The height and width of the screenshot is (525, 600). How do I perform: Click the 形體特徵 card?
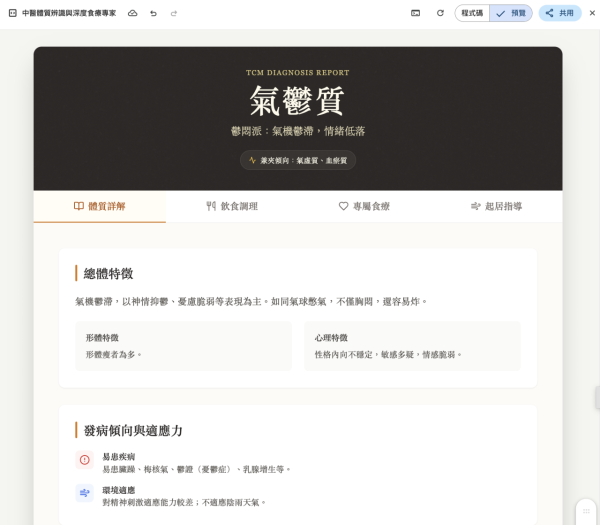point(183,346)
